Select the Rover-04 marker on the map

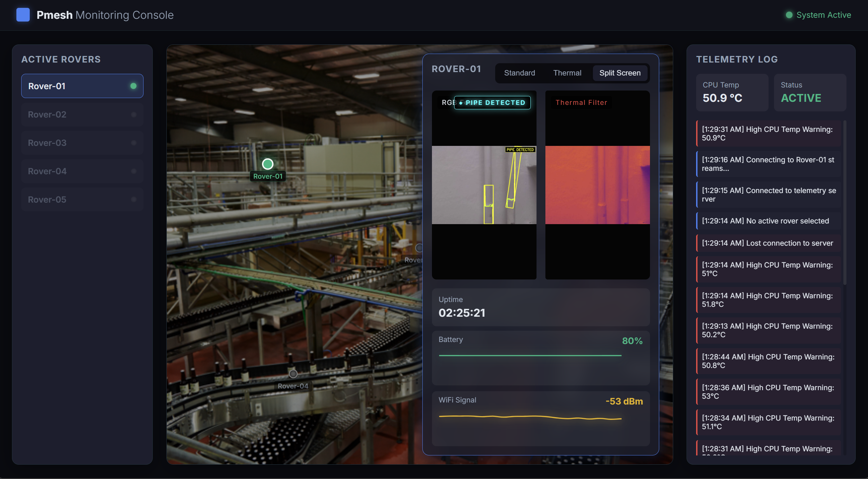(293, 374)
